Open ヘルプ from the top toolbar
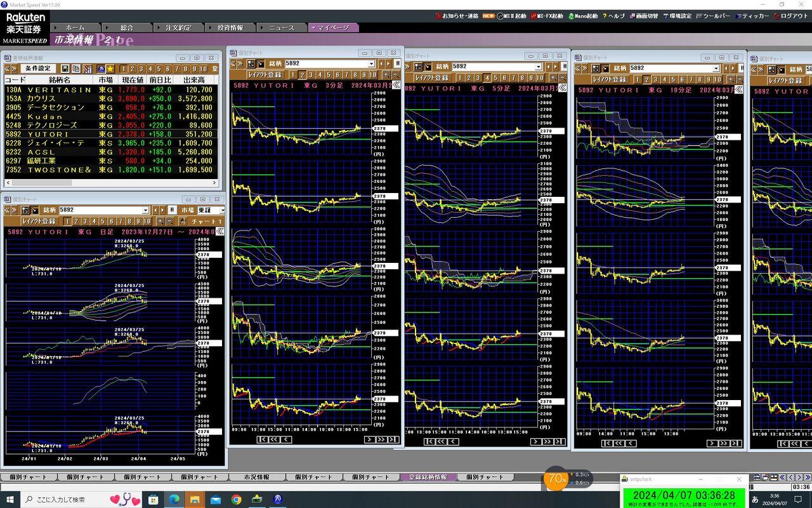Image resolution: width=812 pixels, height=508 pixels. [613, 16]
